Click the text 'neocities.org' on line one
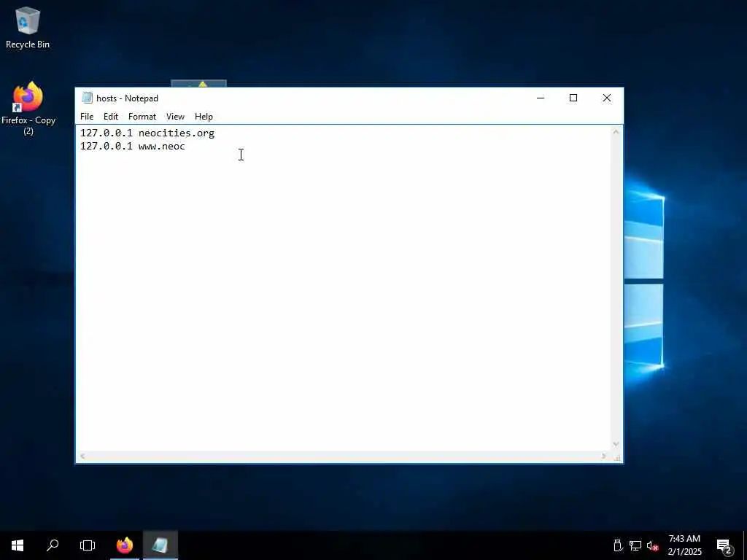 pos(177,133)
